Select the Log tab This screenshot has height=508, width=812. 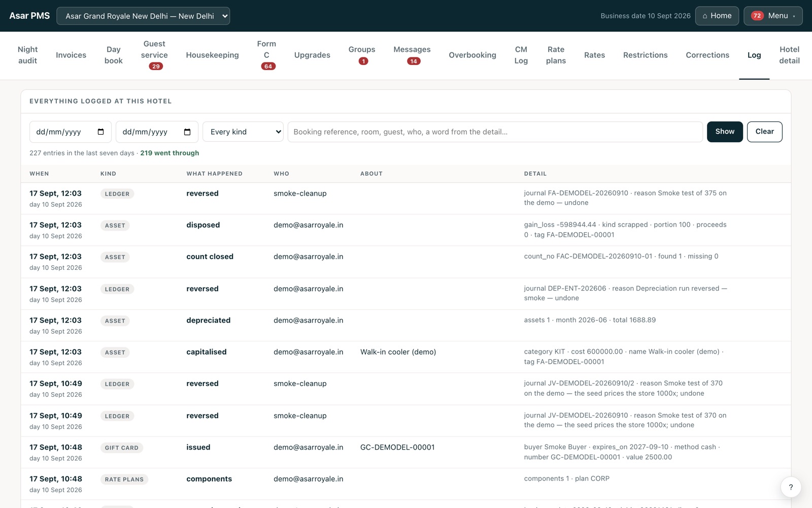754,55
